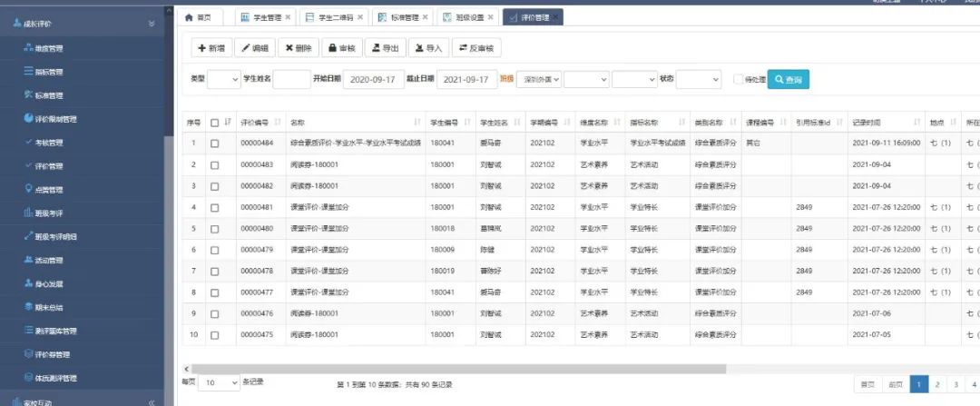The width and height of the screenshot is (980, 406).
Task: Enable the 待处理 checkbox
Action: click(x=739, y=80)
